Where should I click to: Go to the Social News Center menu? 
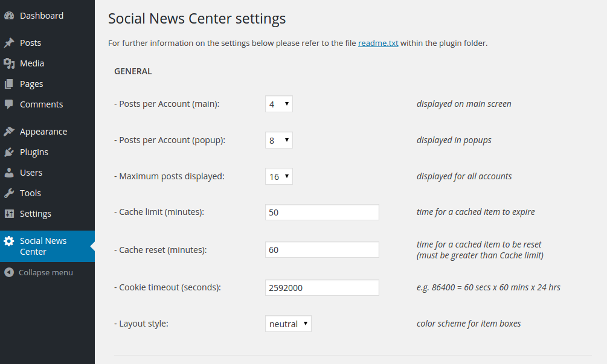[x=43, y=246]
